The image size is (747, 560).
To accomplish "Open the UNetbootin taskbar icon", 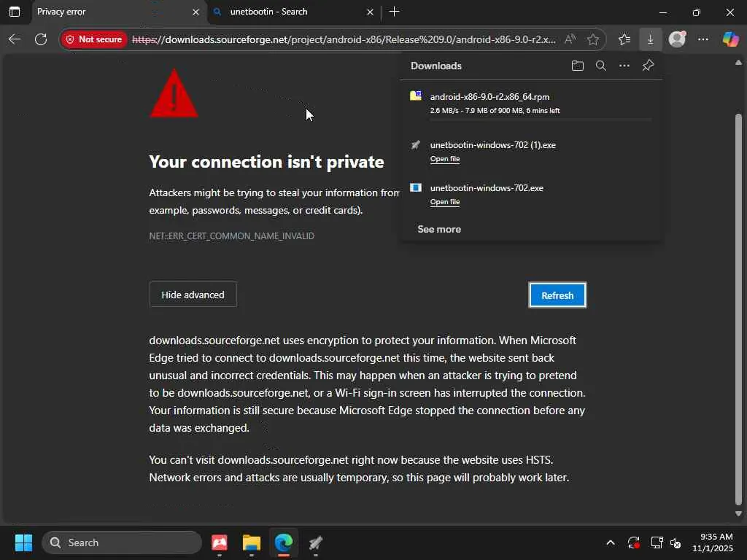I will [x=315, y=542].
